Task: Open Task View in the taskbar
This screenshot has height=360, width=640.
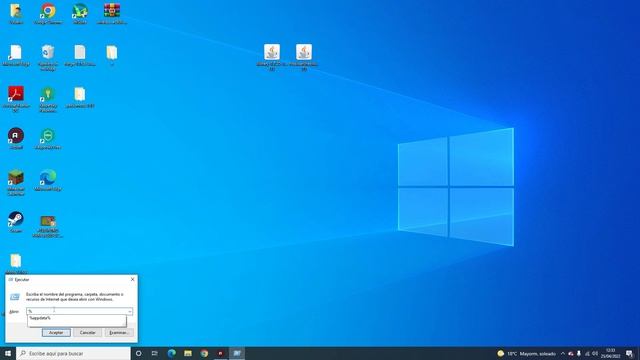Action: click(155, 353)
